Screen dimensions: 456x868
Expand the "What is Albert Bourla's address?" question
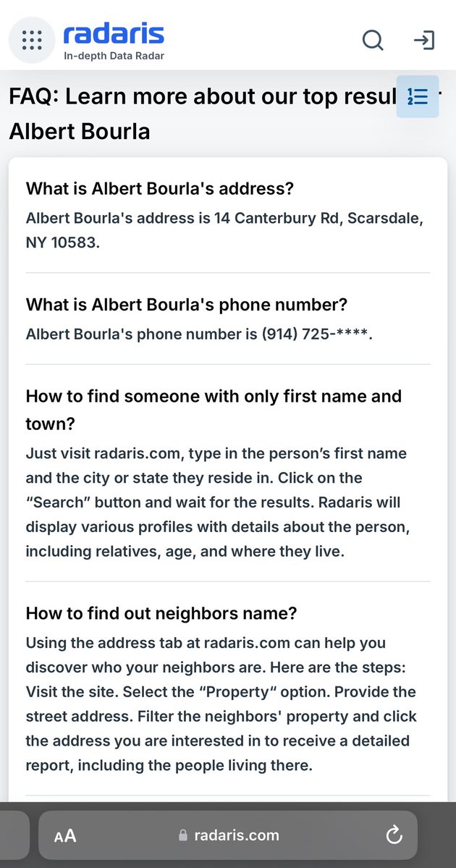pyautogui.click(x=159, y=189)
